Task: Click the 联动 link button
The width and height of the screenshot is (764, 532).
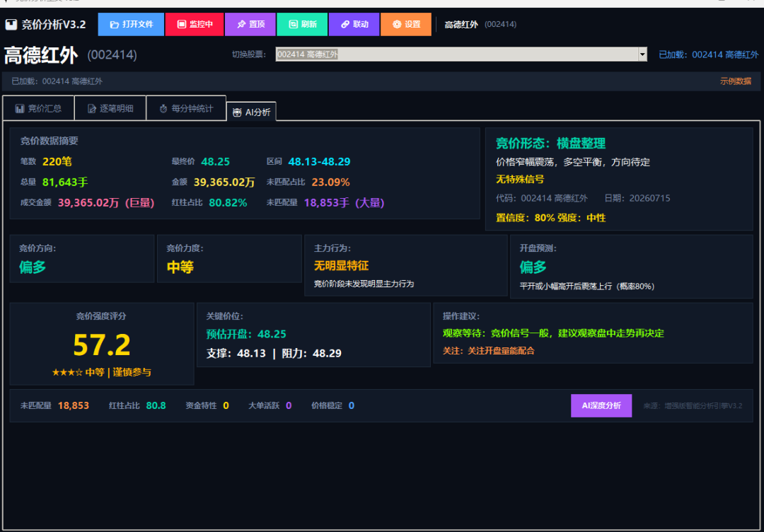Action: pos(354,24)
